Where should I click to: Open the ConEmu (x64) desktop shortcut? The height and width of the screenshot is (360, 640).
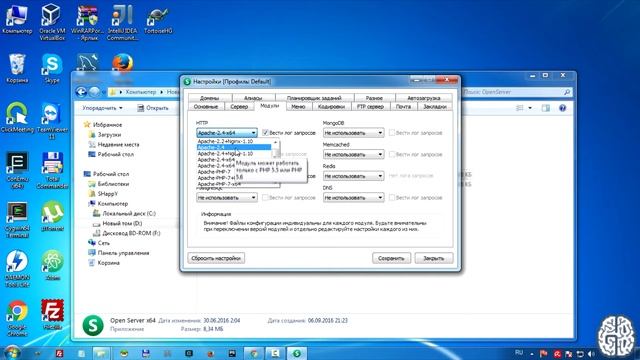(x=17, y=170)
